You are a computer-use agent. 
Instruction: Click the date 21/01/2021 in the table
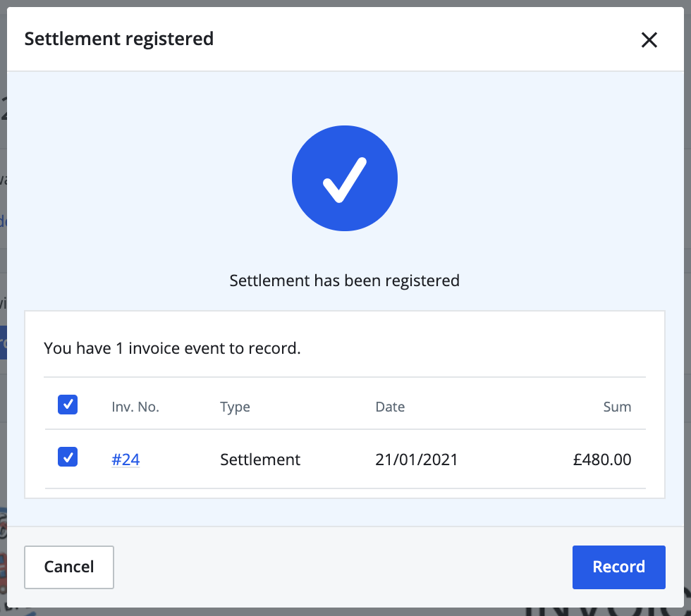coord(416,459)
